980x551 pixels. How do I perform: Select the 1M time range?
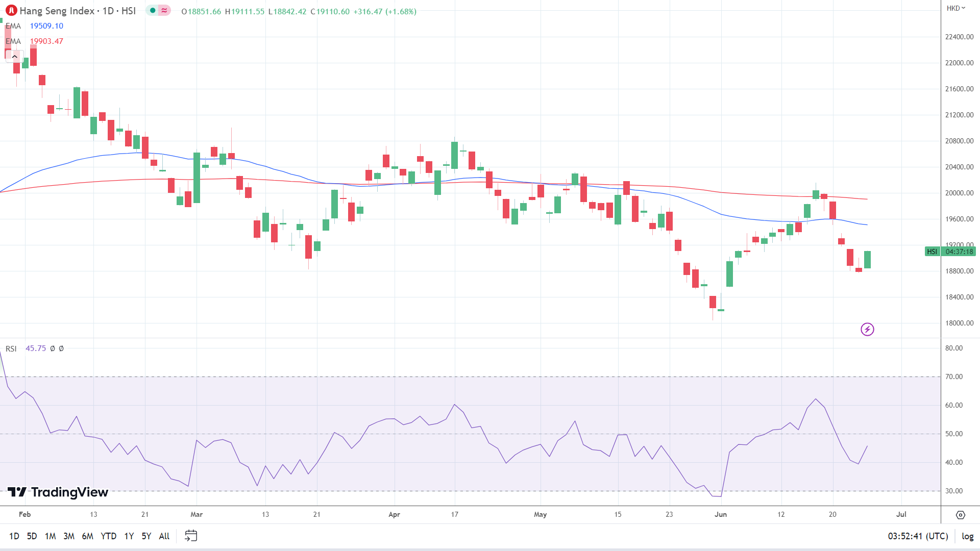coord(50,536)
